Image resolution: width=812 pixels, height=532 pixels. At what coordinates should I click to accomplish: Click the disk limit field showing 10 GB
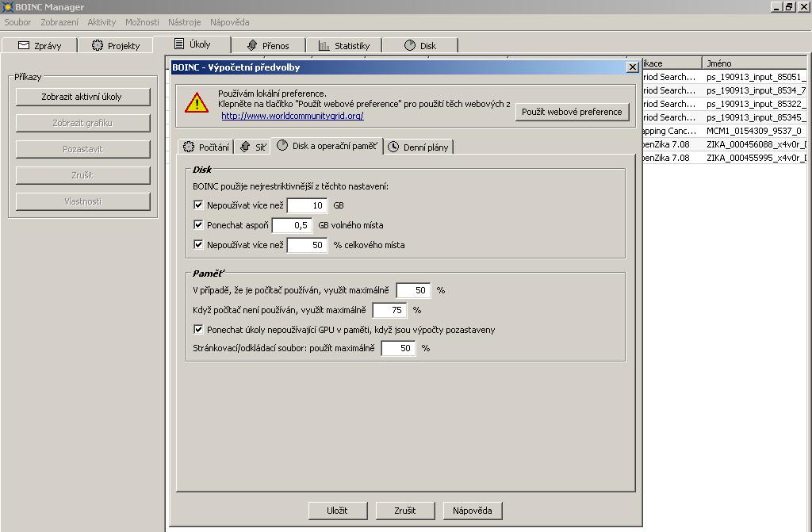coord(307,205)
